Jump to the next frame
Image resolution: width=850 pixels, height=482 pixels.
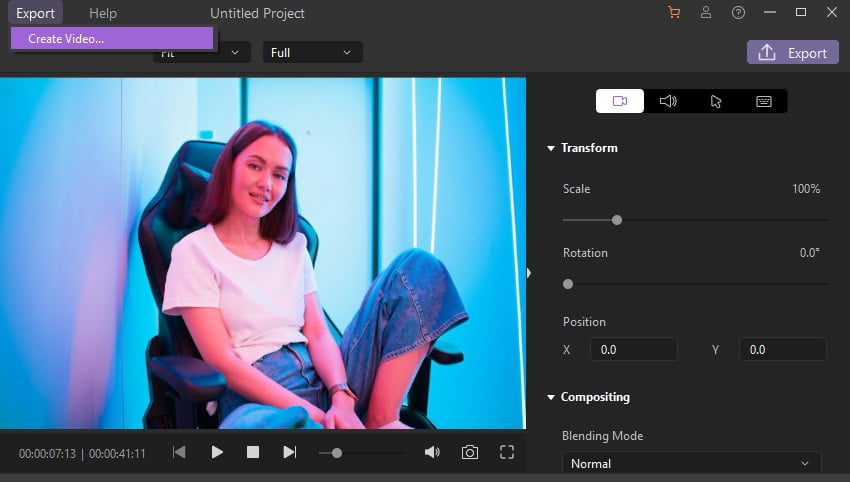289,452
